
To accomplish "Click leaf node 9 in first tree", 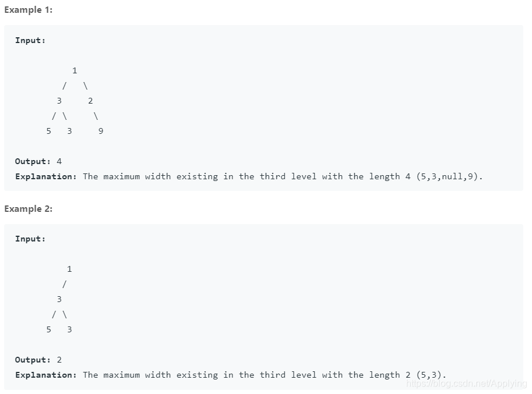I will [101, 131].
